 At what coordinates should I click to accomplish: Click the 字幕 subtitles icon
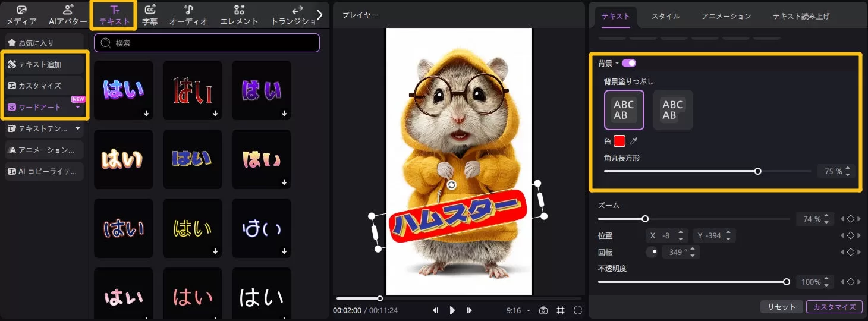[150, 15]
